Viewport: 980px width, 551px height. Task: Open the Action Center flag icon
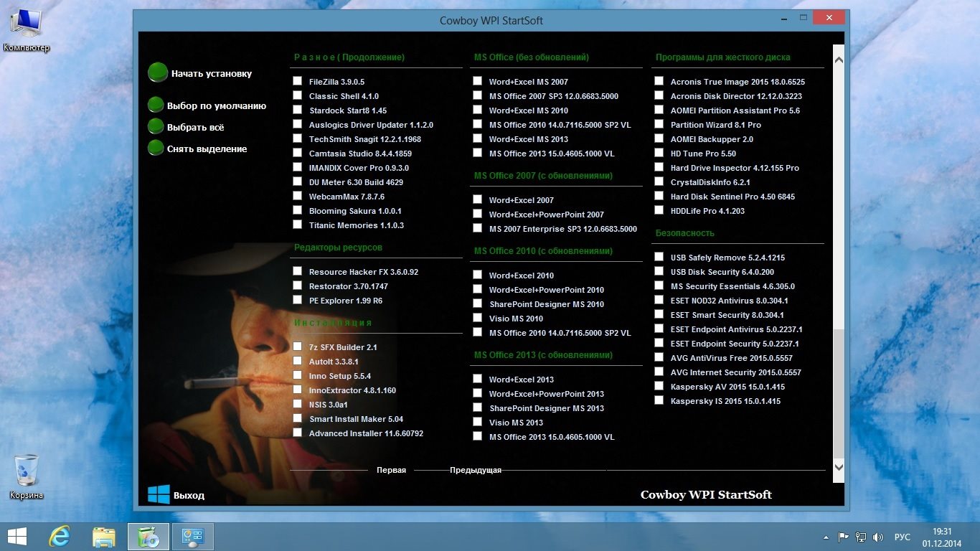[844, 537]
